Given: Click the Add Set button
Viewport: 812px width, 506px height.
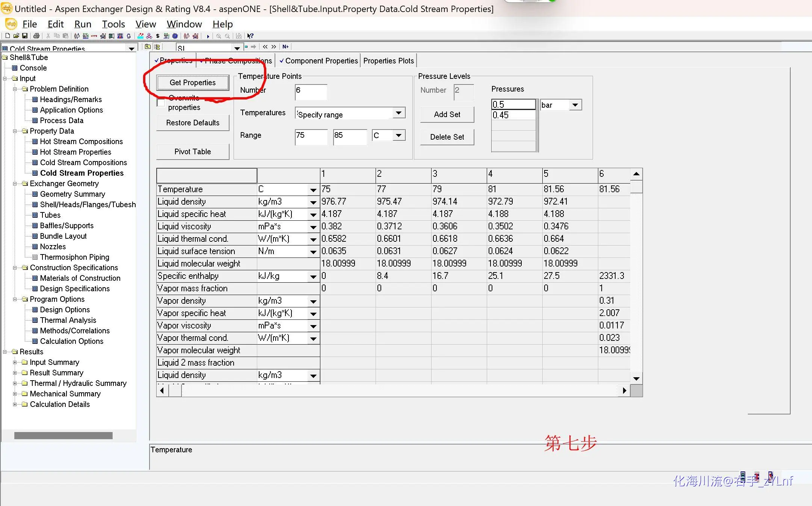Looking at the screenshot, I should click(x=447, y=114).
